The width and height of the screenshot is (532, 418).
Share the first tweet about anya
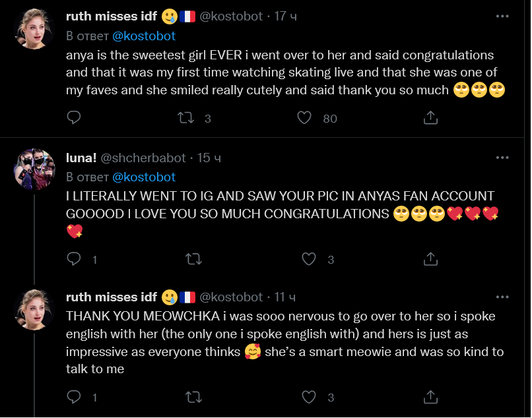[x=430, y=118]
